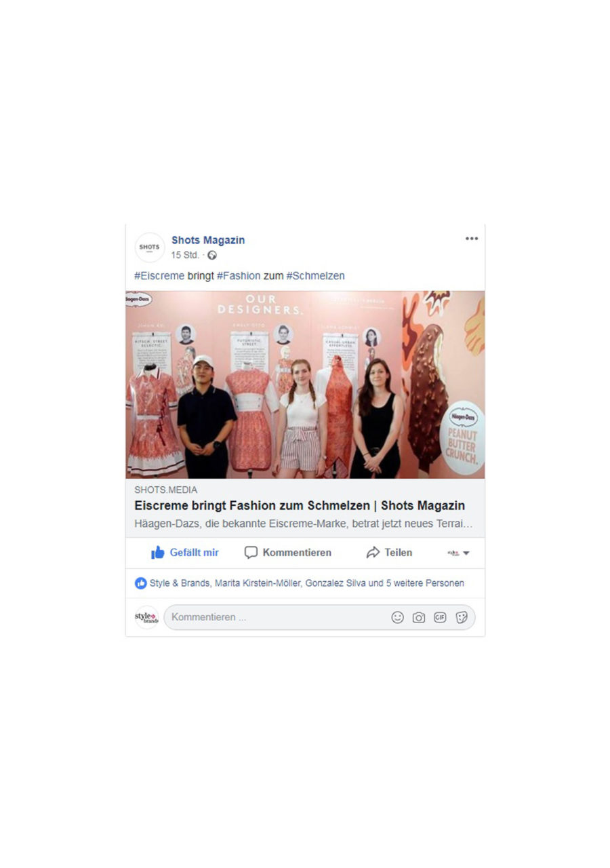Open the post-as-page selector dropdown
The height and width of the screenshot is (868, 610).
click(459, 553)
